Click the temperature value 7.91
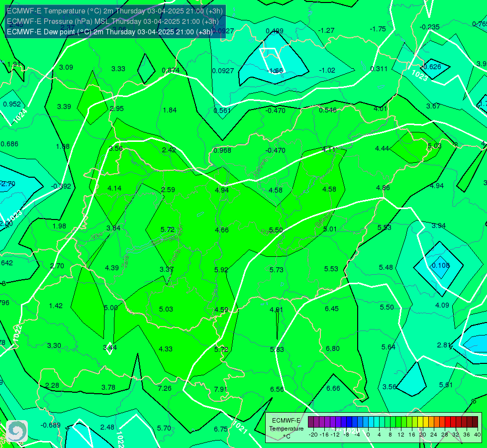This screenshot has height=448, width=487. pyautogui.click(x=220, y=389)
